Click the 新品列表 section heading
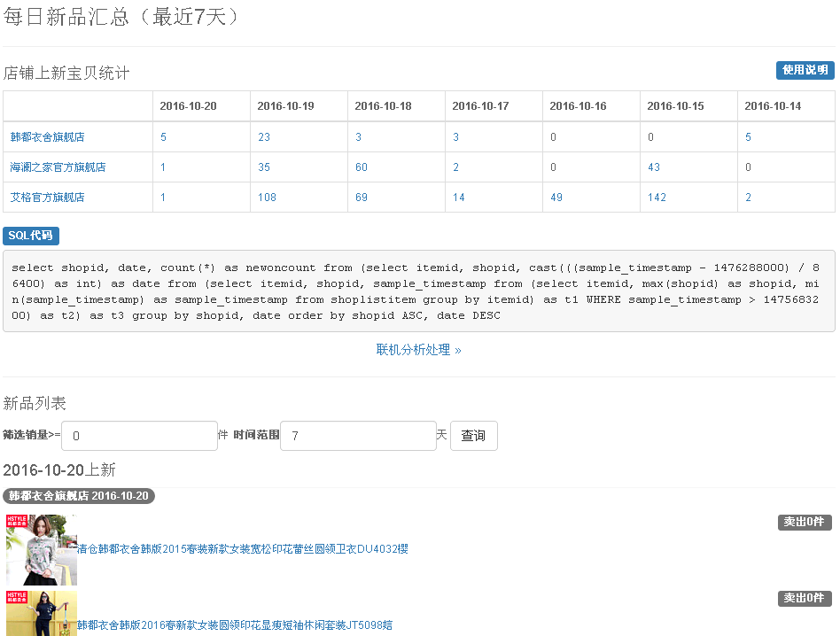Viewport: 840px width, 636px height. coord(35,403)
